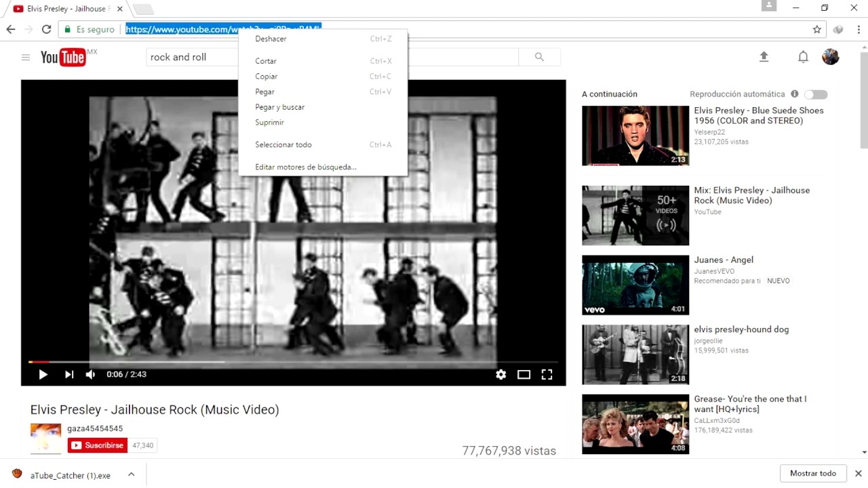Click the Yelserp22 channel name
This screenshot has width=868, height=488.
(709, 132)
